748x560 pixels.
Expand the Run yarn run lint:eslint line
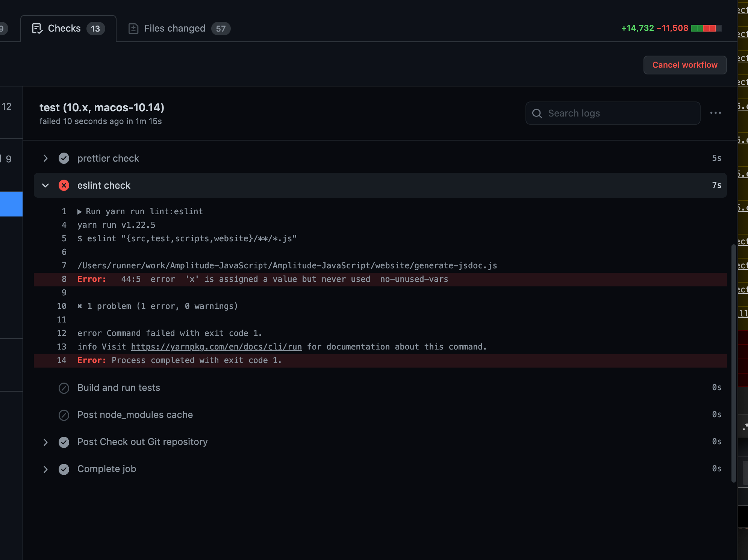tap(80, 212)
